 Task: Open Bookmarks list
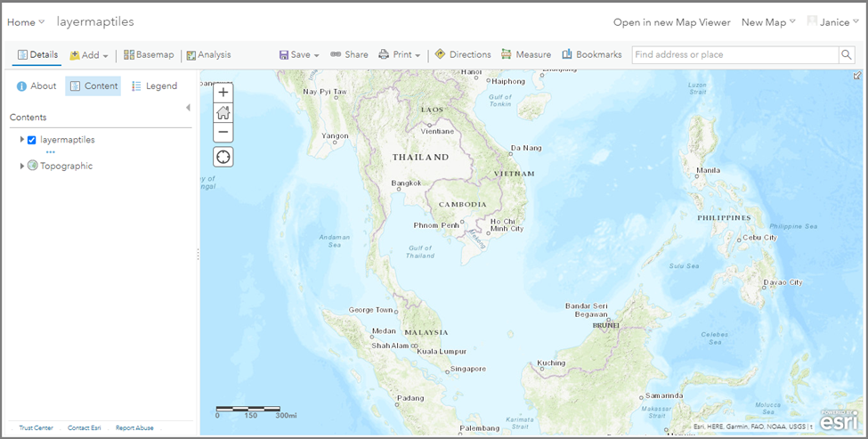click(592, 55)
